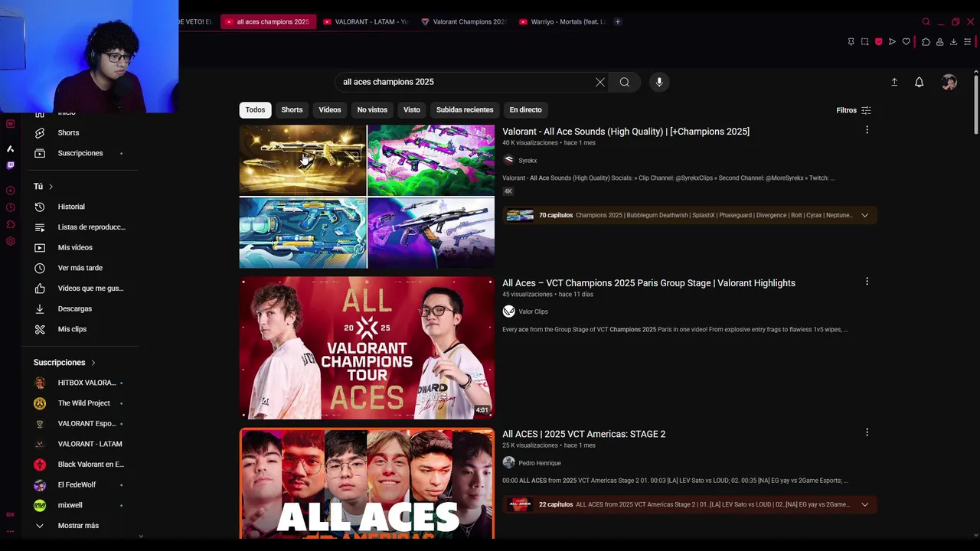The image size is (980, 551).
Task: Switch to the Warriyo - Mortals tab
Action: click(x=562, y=21)
